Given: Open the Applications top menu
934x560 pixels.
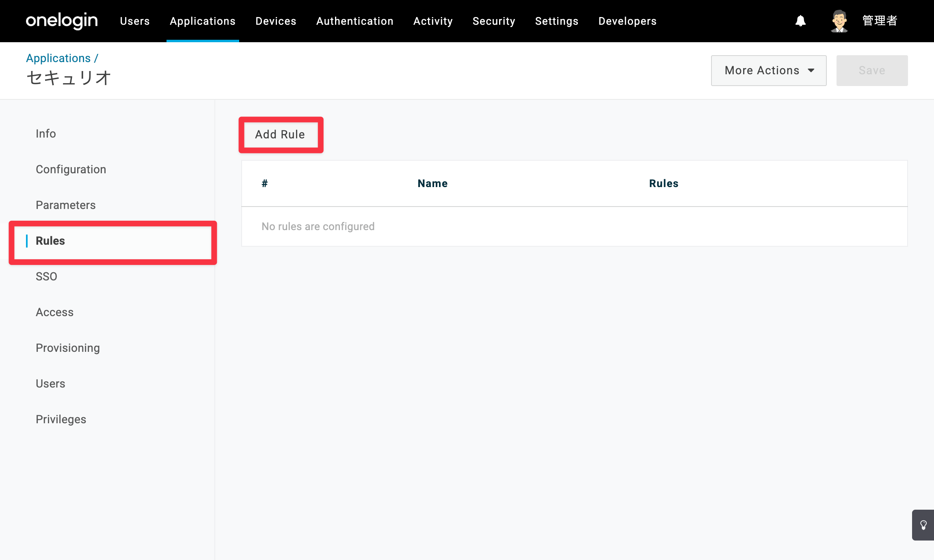Looking at the screenshot, I should tap(203, 21).
